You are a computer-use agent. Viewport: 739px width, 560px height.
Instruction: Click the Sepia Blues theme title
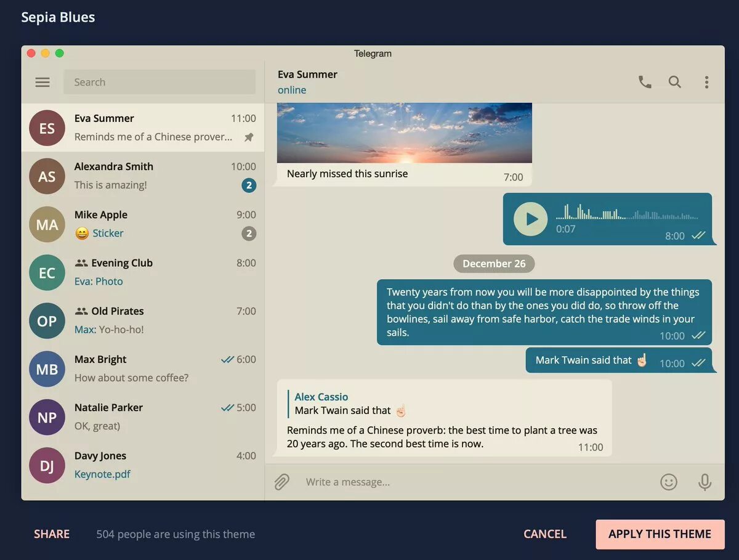point(58,17)
